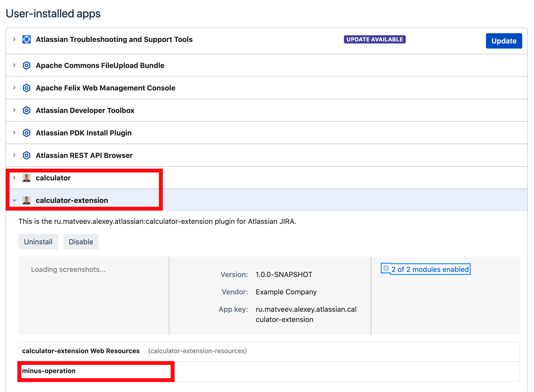Click the blue Update button
This screenshot has width=534, height=392.
pos(504,41)
